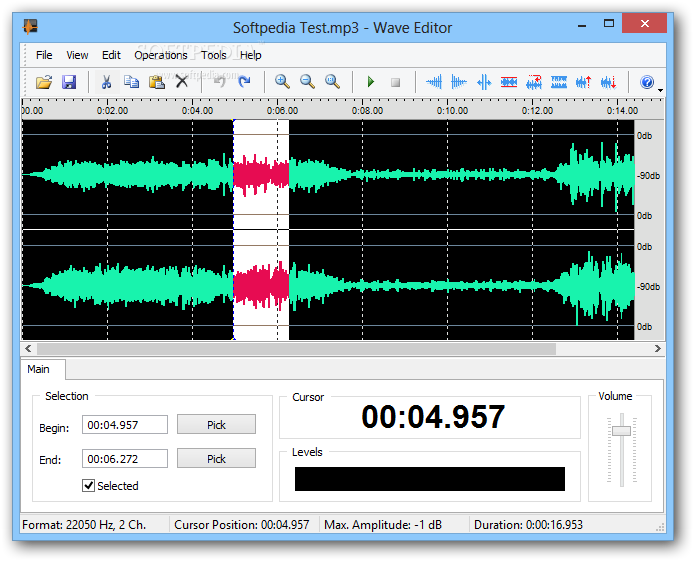The height and width of the screenshot is (561, 694).
Task: Open the Tools menu
Action: tap(213, 55)
